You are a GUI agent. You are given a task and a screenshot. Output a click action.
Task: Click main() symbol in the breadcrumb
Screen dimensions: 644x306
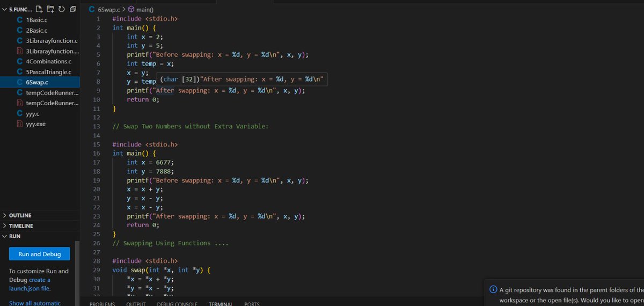click(144, 10)
